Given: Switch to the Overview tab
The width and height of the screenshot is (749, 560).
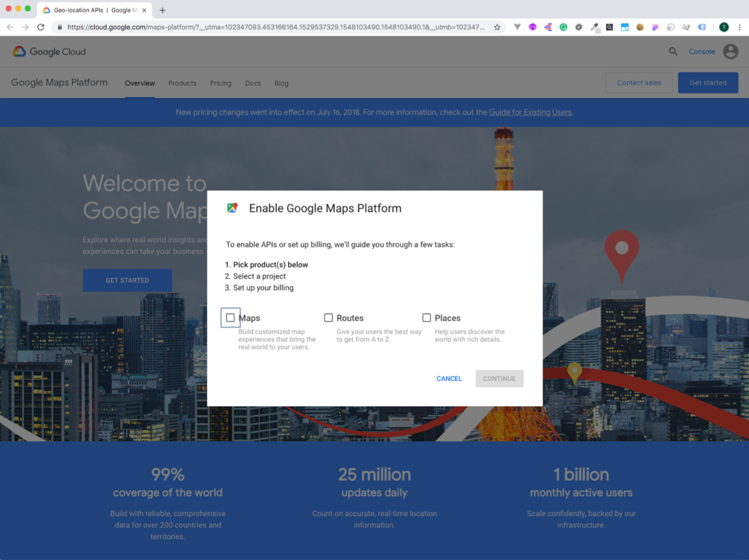Looking at the screenshot, I should (x=140, y=83).
